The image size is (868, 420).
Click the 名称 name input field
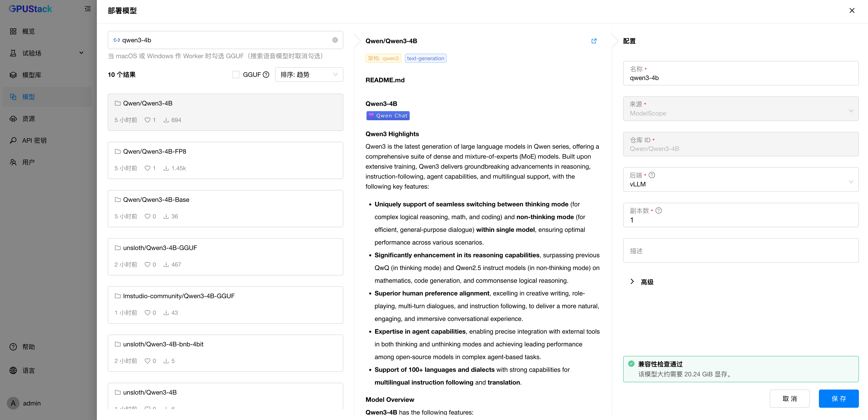[741, 73]
